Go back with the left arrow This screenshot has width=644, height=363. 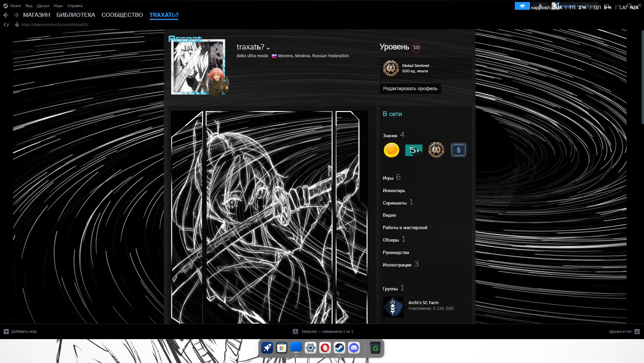click(6, 15)
